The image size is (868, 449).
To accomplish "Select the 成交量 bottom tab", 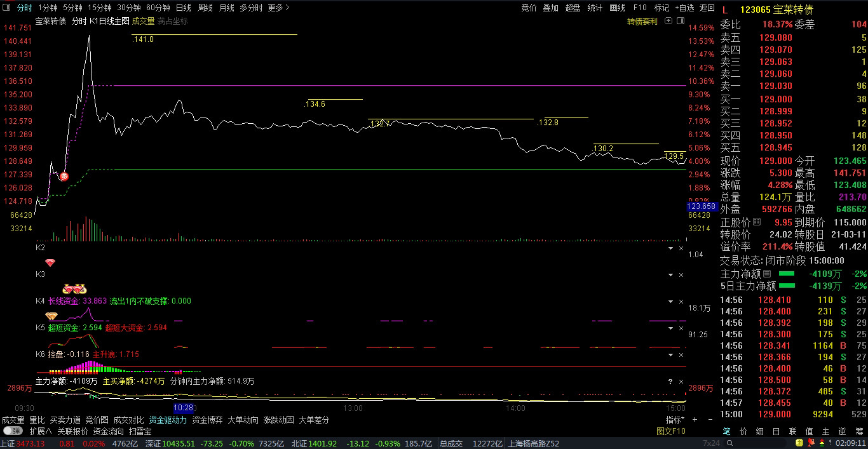I will pos(13,420).
